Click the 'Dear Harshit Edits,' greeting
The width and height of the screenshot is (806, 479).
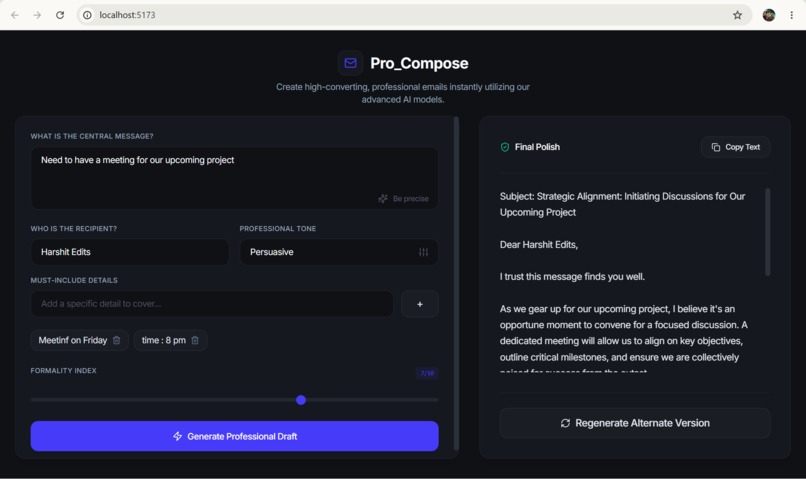539,245
